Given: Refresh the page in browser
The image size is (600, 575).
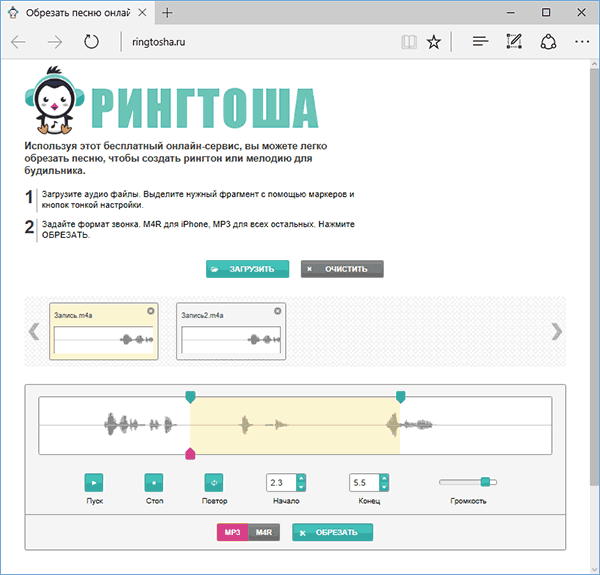Looking at the screenshot, I should 91,42.
